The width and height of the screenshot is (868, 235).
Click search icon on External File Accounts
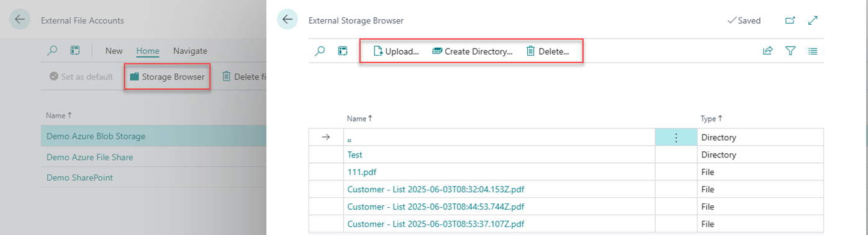click(53, 51)
